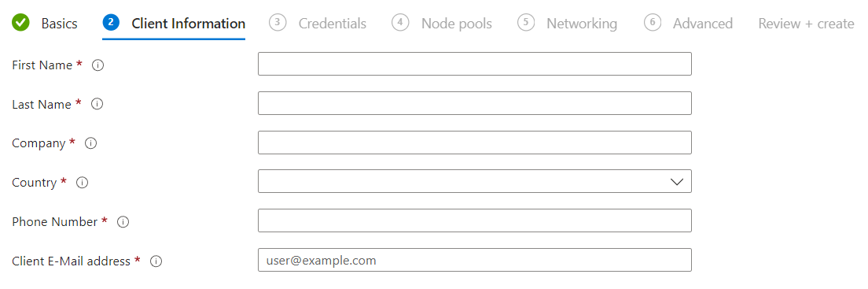Image resolution: width=868 pixels, height=289 pixels.
Task: Click the info icon beside Phone Number
Action: [x=123, y=222]
